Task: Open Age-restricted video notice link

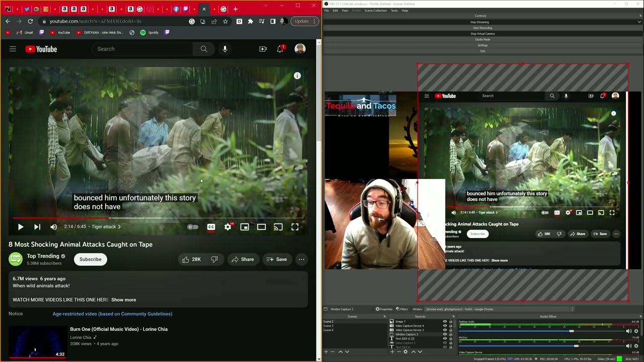Action: coord(112,314)
